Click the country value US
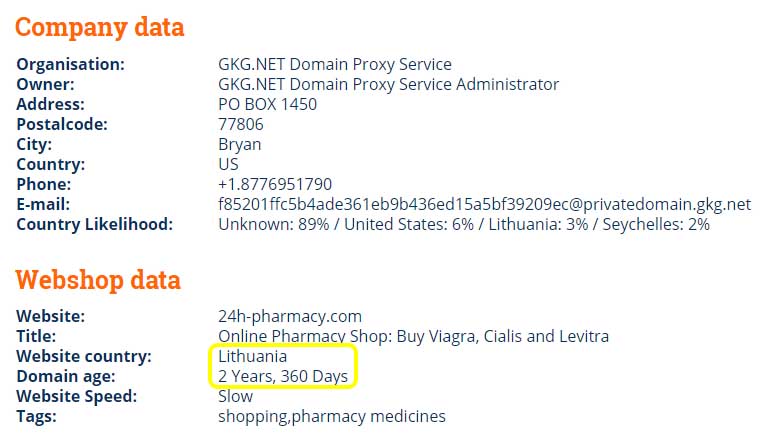 [x=228, y=164]
